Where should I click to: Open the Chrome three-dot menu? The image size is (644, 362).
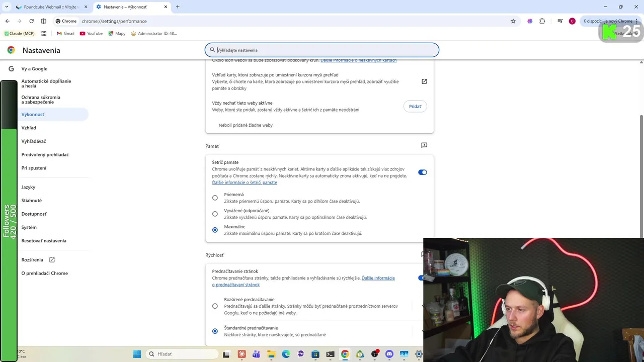(x=637, y=21)
